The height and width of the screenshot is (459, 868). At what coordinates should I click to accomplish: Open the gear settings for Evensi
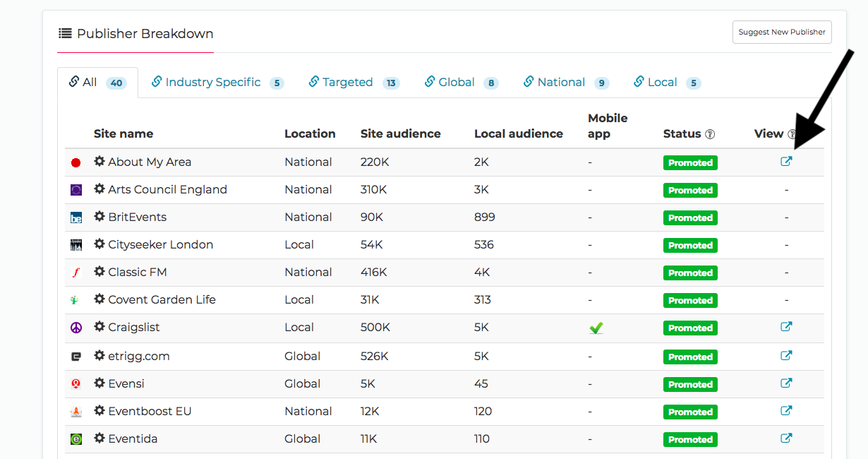coord(100,383)
